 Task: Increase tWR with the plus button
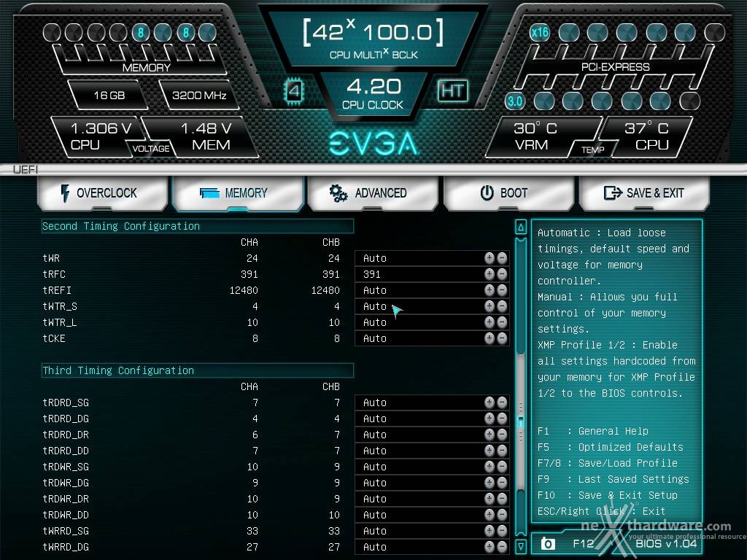[489, 258]
